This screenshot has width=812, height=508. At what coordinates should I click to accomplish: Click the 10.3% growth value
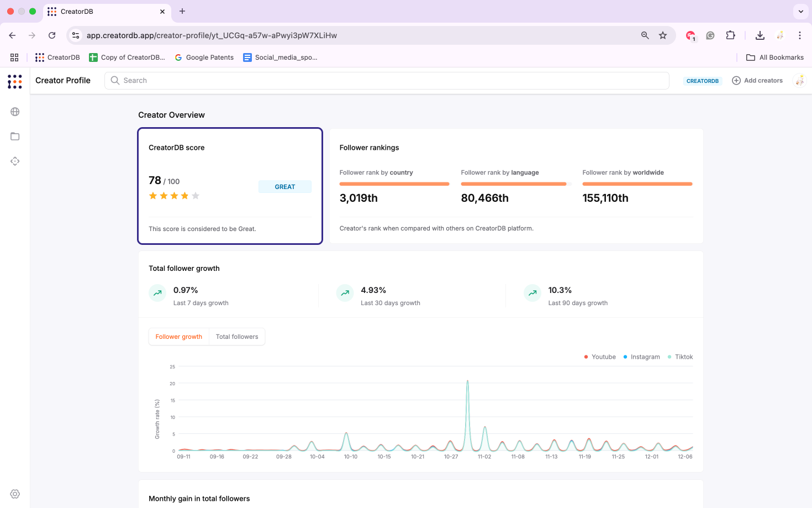point(560,290)
